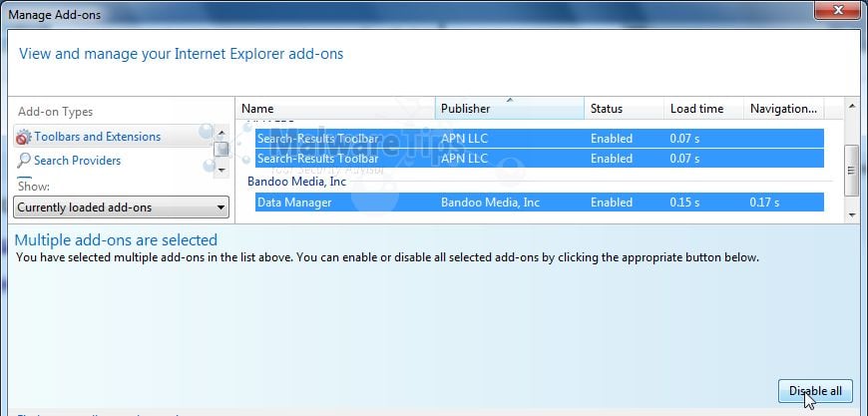Sort by the Load time column header

pos(703,109)
